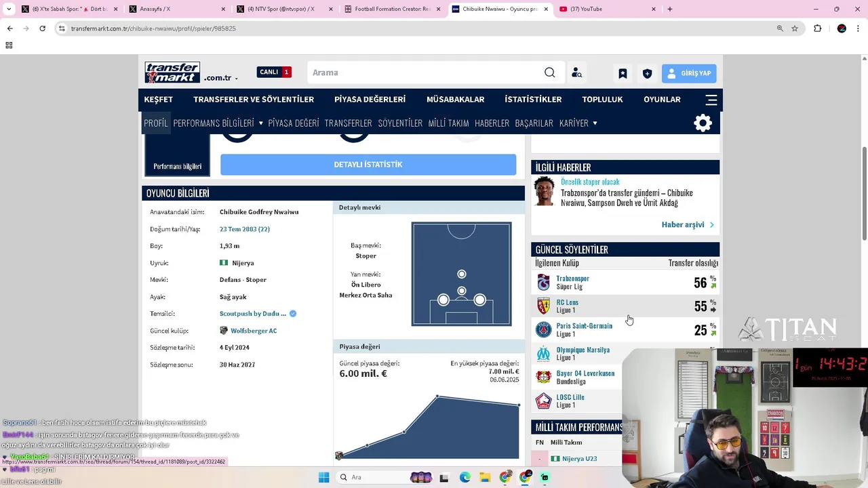Switch to the BAŞARILAR tab
This screenshot has height=488, width=868.
pyautogui.click(x=534, y=123)
